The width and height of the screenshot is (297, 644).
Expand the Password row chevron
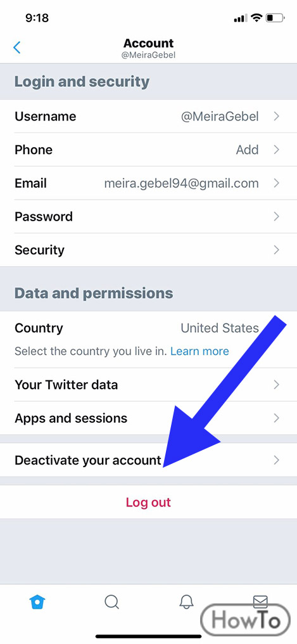coord(277,216)
